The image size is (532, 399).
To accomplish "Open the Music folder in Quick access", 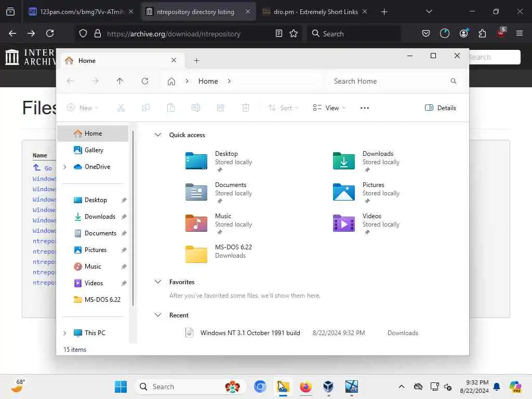I will [x=219, y=223].
